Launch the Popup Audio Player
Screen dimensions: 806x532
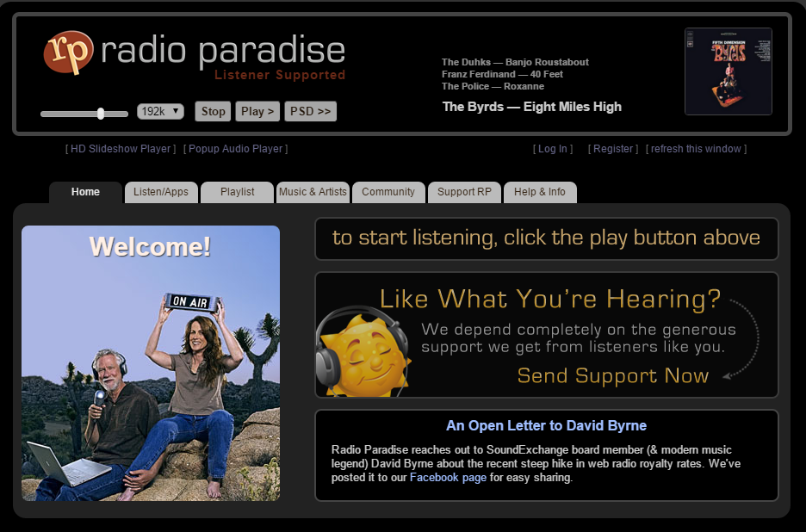tap(235, 149)
